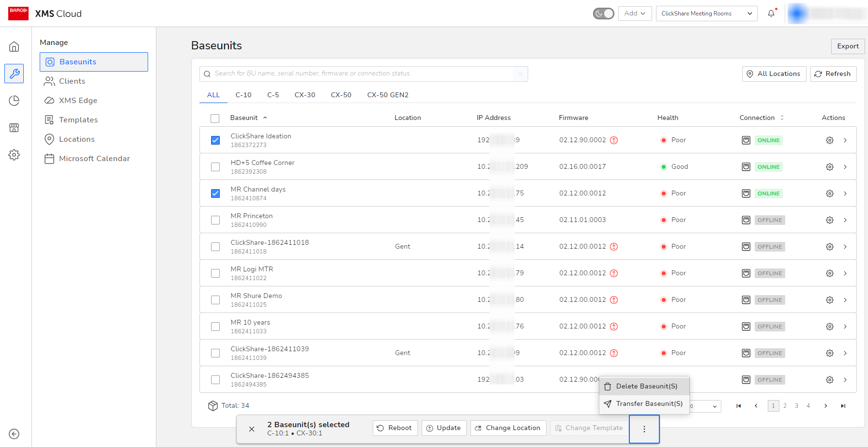Screen dimensions: 868x447
Task: Open the Home icon in the left sidebar
Action: click(14, 46)
